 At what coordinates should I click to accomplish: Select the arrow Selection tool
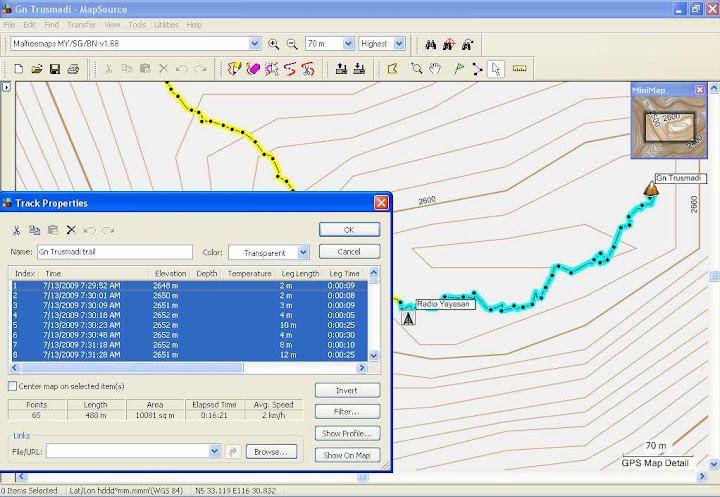(496, 69)
